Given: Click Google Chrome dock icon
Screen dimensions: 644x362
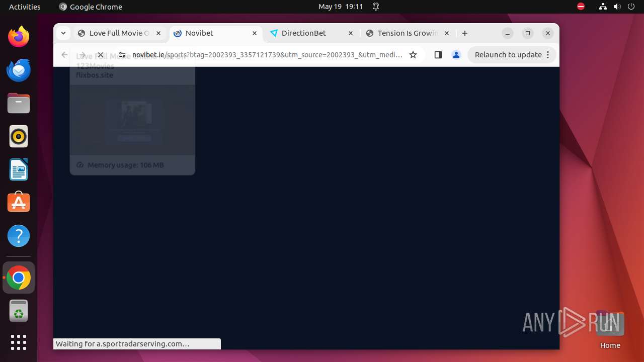Looking at the screenshot, I should coord(19,278).
